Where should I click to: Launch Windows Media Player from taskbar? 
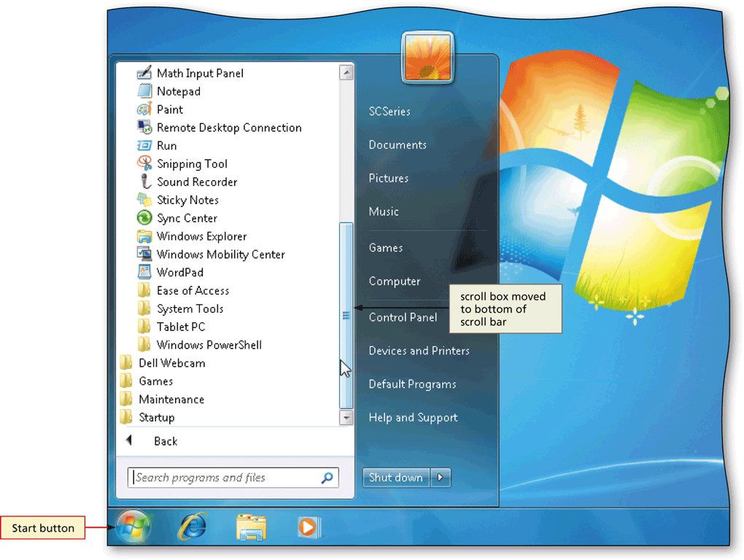[309, 526]
